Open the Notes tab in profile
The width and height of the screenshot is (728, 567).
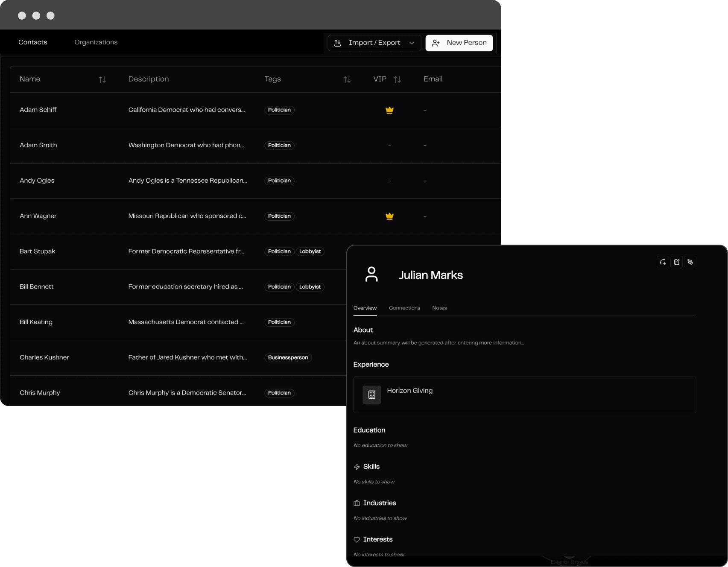[x=439, y=308]
